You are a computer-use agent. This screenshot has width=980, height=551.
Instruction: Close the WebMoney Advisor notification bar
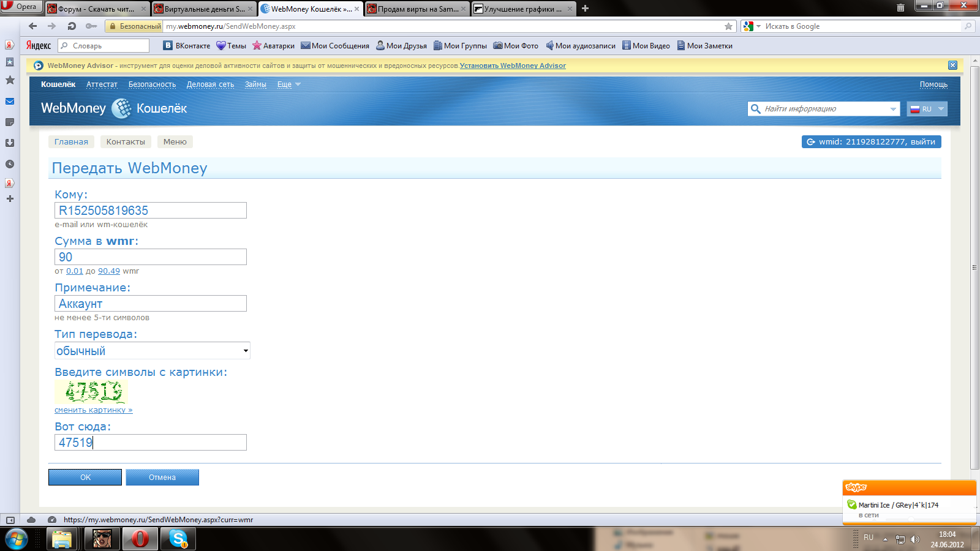[952, 66]
